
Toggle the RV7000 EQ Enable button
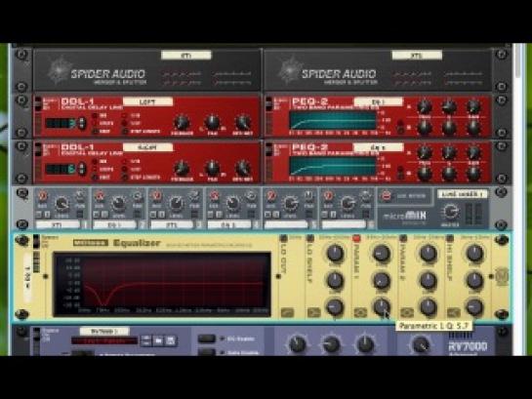(x=206, y=339)
